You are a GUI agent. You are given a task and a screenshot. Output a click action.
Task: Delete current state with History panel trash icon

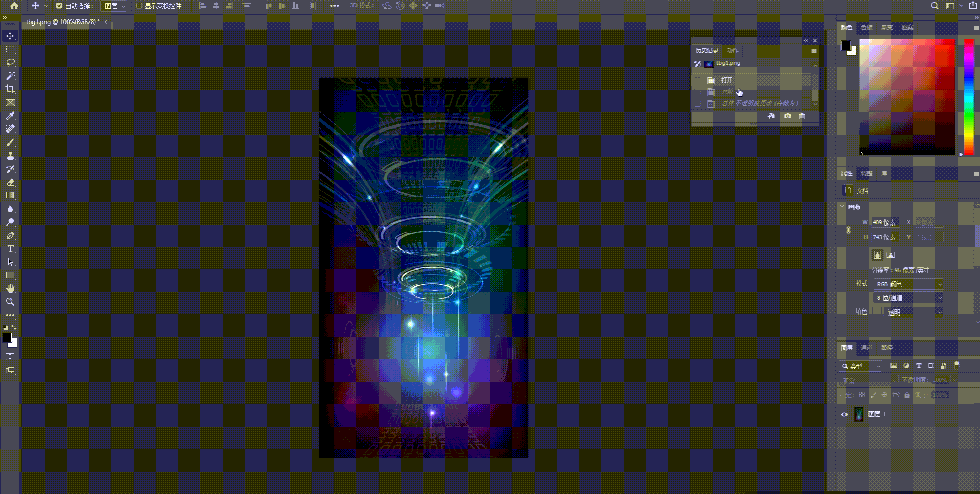801,116
